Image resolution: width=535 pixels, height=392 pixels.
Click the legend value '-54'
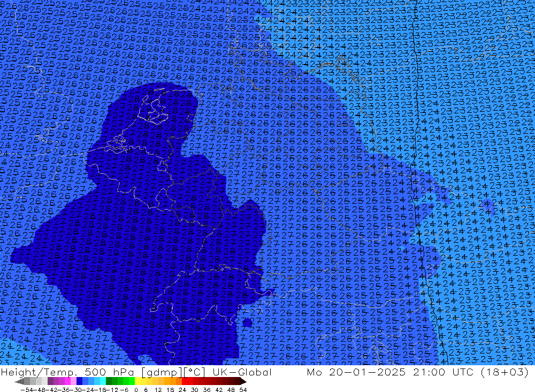(x=27, y=390)
